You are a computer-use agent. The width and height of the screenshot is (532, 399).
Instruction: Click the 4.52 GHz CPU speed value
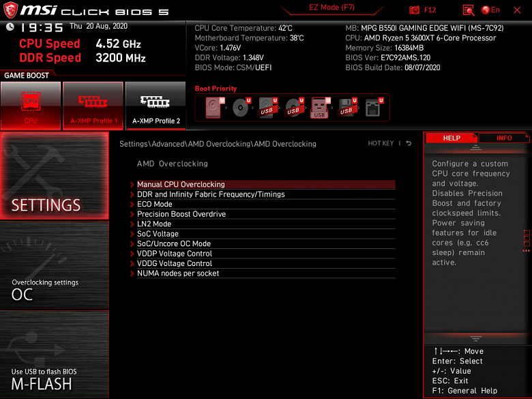118,44
